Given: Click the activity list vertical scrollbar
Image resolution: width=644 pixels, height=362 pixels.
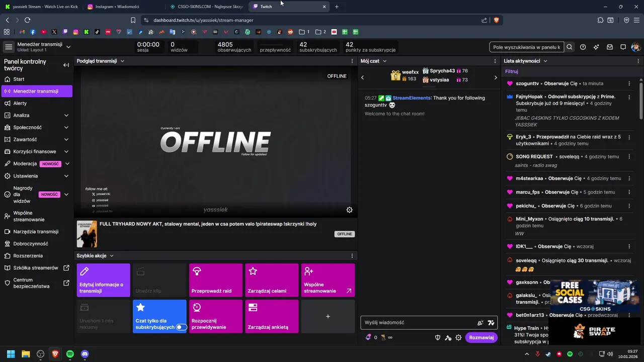Looking at the screenshot, I should click(x=641, y=101).
